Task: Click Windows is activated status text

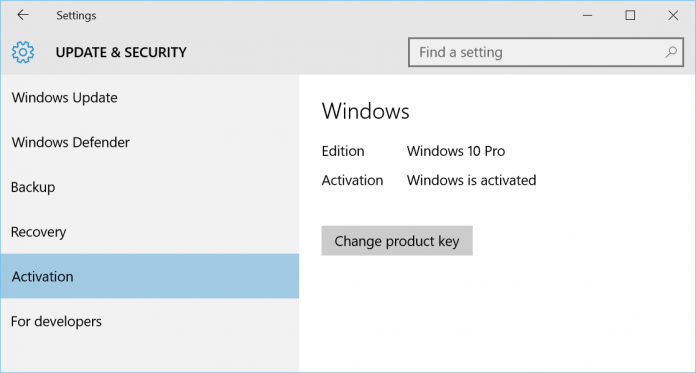Action: coord(471,180)
